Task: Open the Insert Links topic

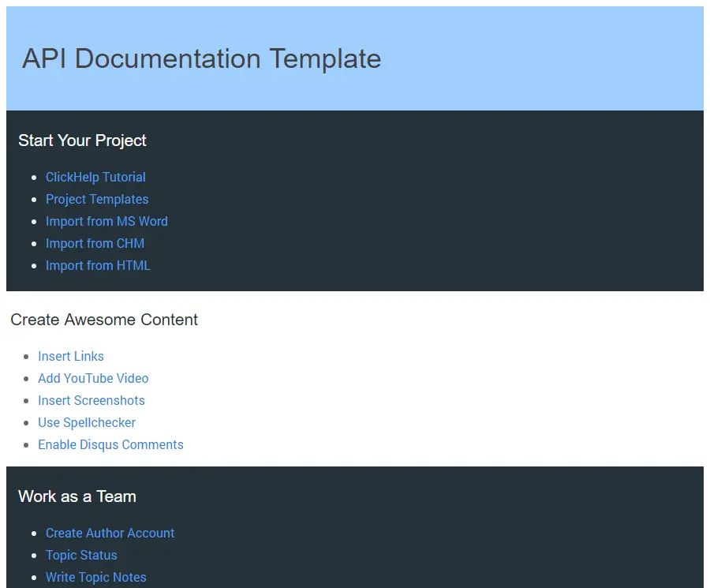Action: (x=71, y=357)
